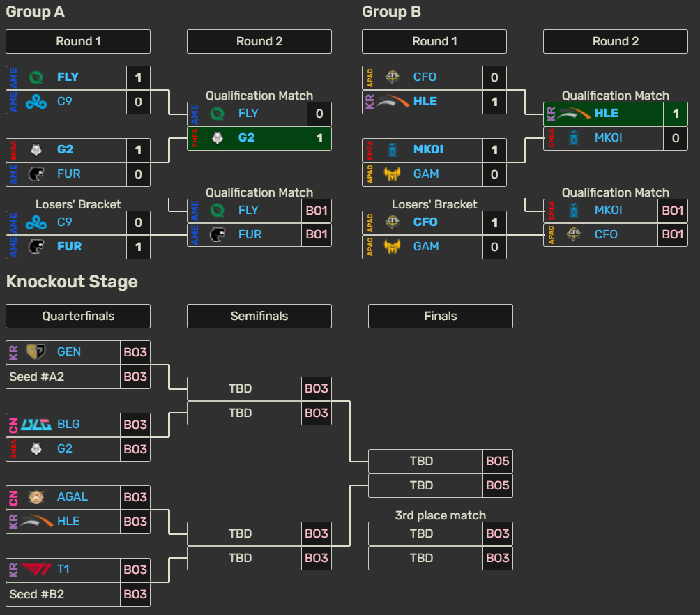
Task: Select the Quarterfinals header
Action: (78, 316)
